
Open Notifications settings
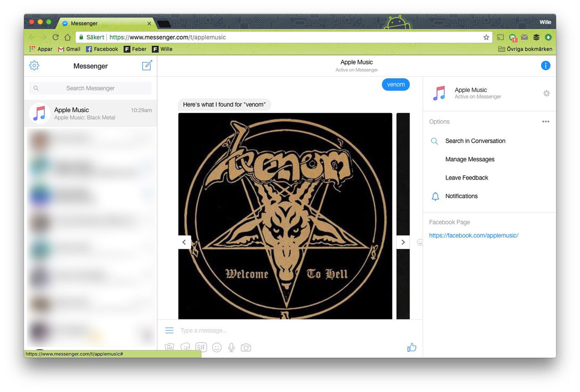coord(461,196)
